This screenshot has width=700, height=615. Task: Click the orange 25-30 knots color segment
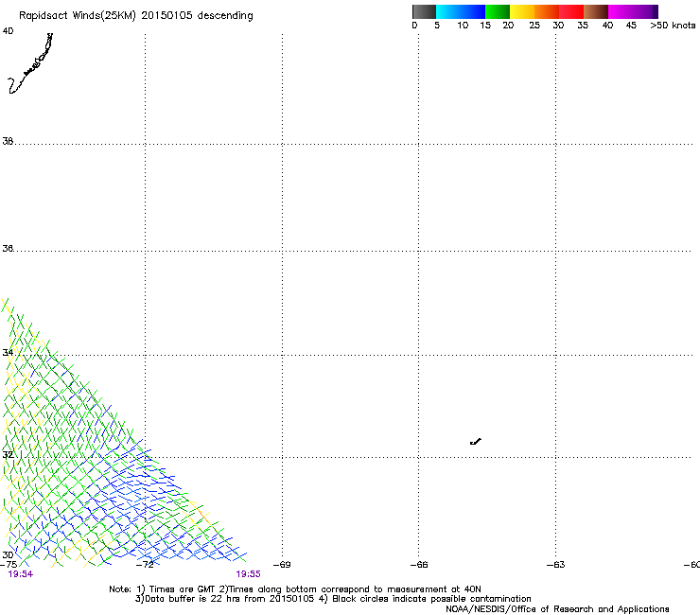pos(547,11)
